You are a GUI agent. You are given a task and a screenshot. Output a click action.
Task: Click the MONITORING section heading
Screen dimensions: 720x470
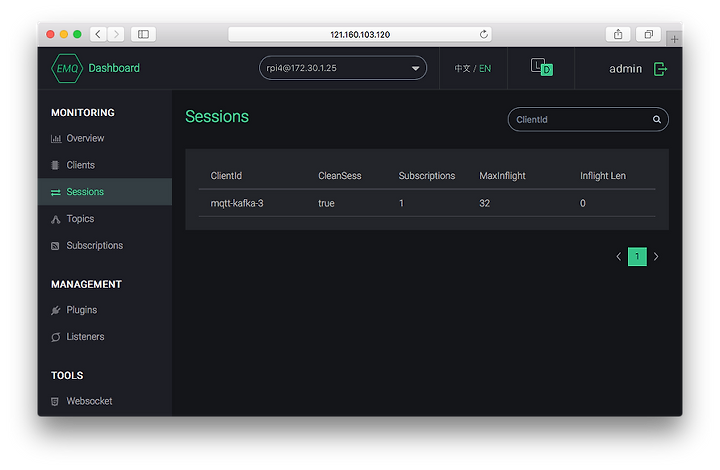point(83,112)
